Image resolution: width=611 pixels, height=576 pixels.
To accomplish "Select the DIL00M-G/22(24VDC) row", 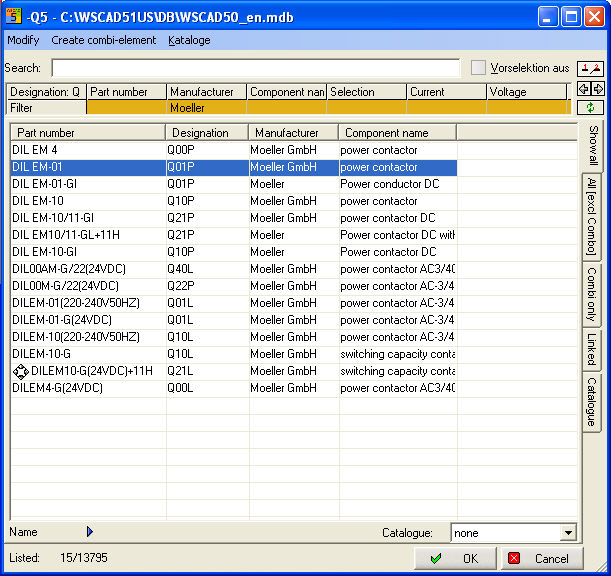I will pos(234,286).
